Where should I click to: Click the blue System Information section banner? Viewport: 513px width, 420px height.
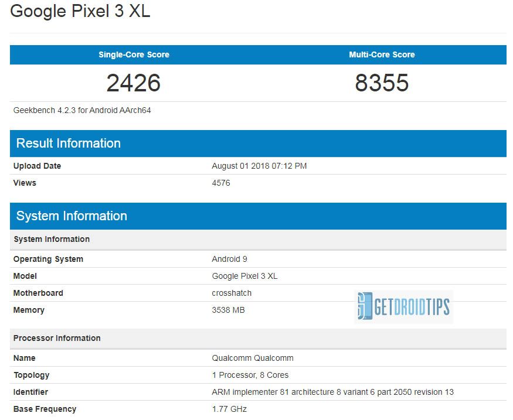click(258, 216)
